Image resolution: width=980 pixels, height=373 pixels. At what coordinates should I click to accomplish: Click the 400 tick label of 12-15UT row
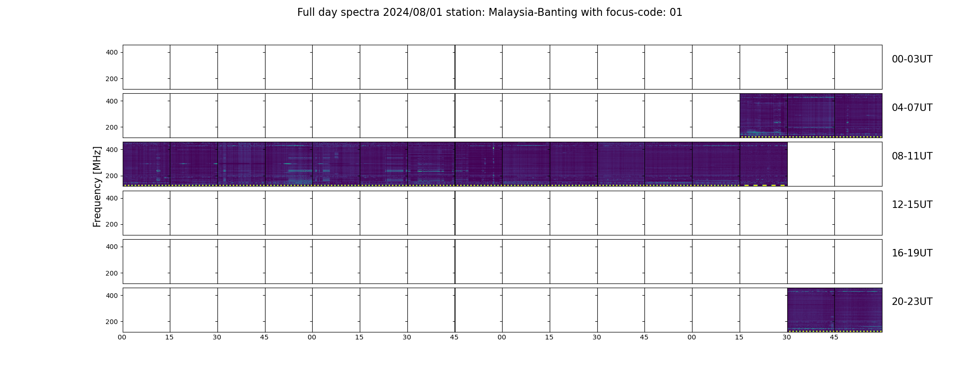tap(112, 198)
